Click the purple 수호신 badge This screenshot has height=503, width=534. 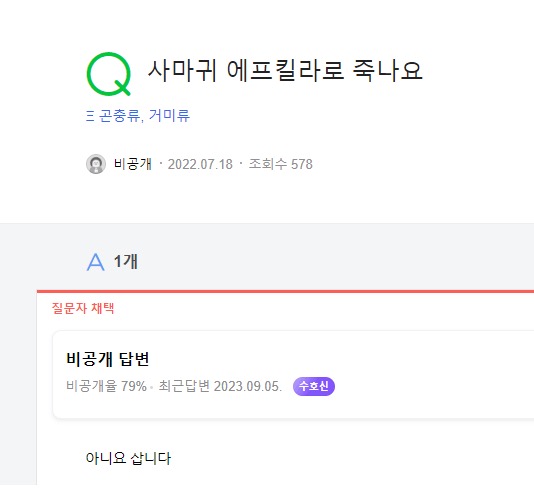[x=314, y=386]
